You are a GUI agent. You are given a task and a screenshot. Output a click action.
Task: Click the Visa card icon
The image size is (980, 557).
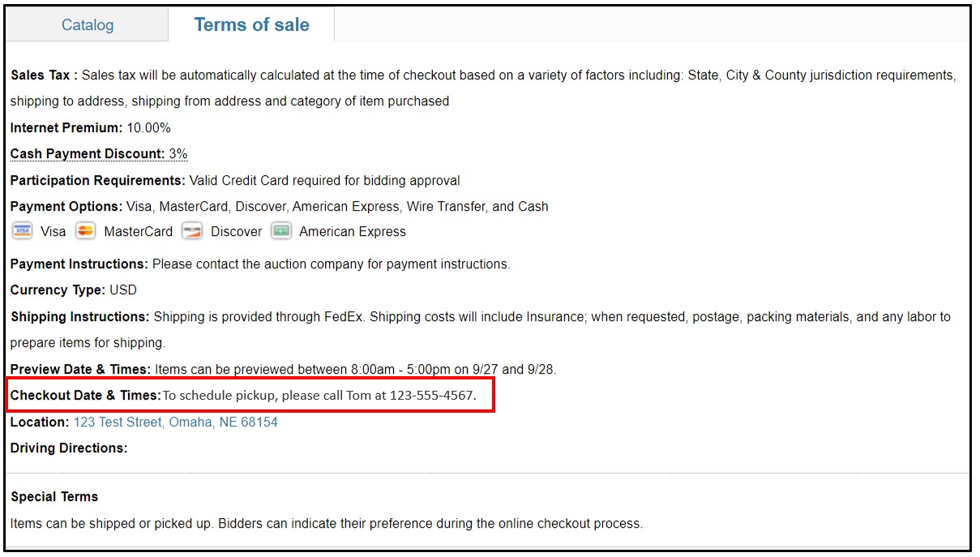pyautogui.click(x=22, y=231)
